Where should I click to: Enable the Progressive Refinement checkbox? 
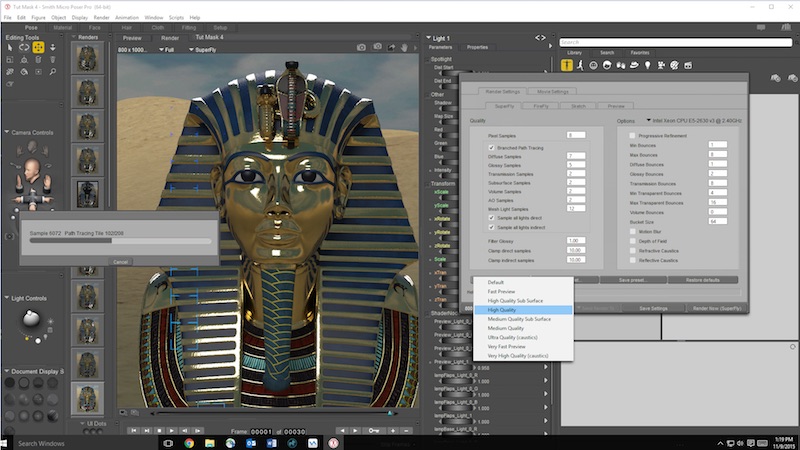click(x=633, y=136)
